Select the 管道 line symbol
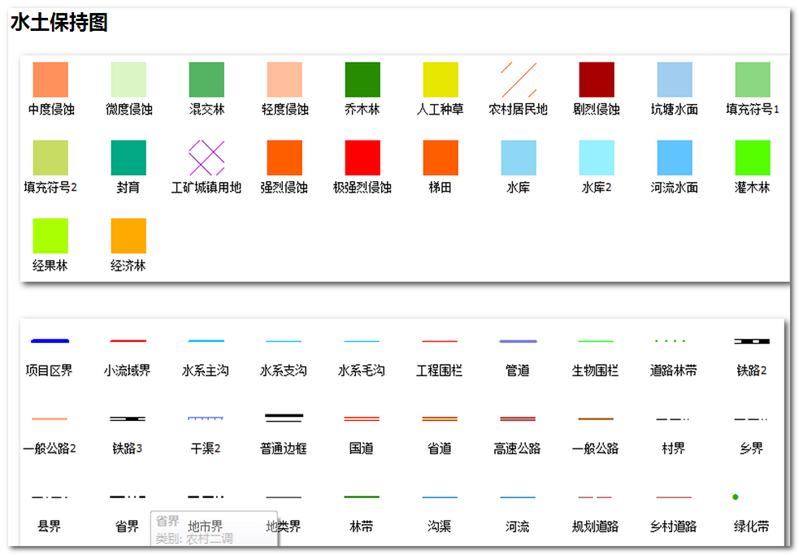The image size is (799, 555). [x=518, y=341]
